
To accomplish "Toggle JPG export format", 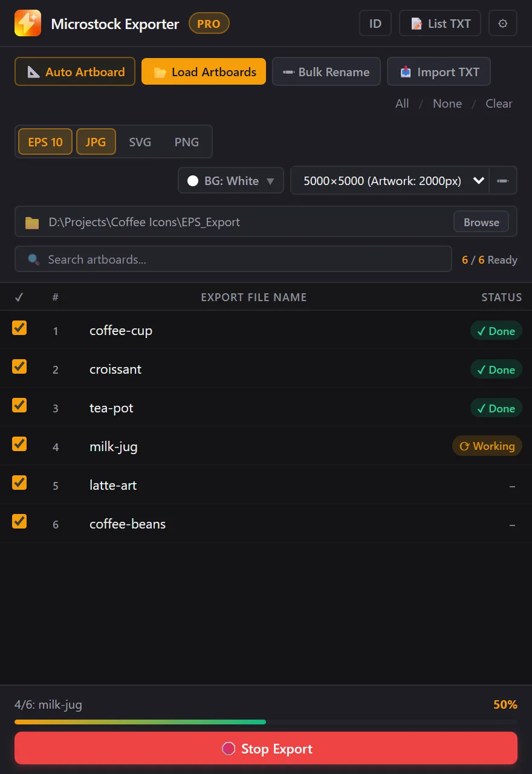I will [96, 142].
